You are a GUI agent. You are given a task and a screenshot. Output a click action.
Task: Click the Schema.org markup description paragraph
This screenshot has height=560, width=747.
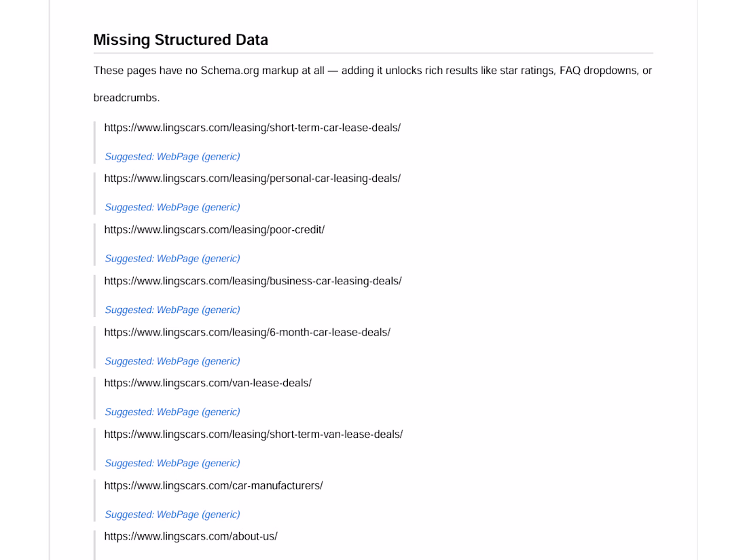click(373, 83)
